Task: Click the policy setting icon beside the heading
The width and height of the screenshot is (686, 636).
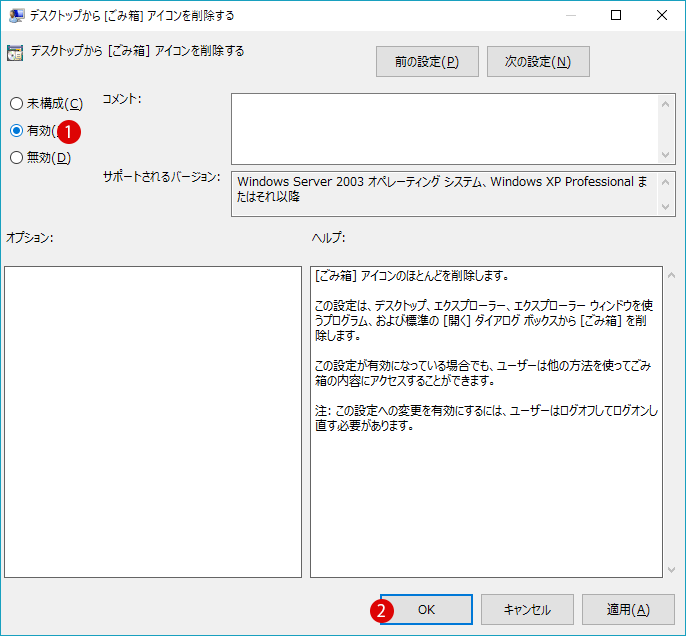Action: 16,52
